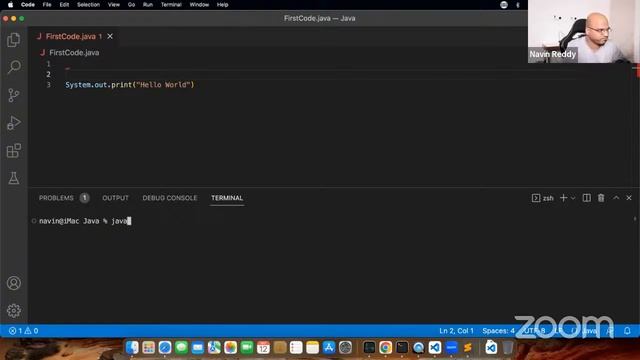The width and height of the screenshot is (640, 360).
Task: Open the notifications bell in status bar
Action: click(627, 331)
